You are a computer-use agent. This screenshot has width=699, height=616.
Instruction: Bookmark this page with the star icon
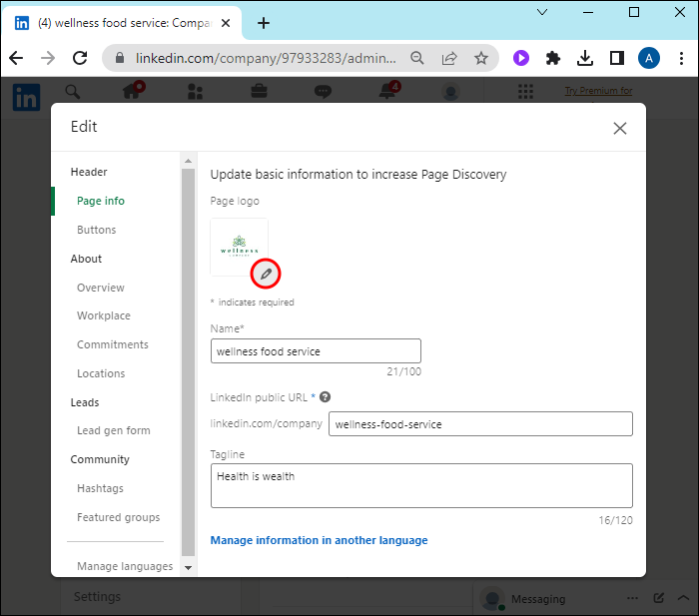coord(481,58)
